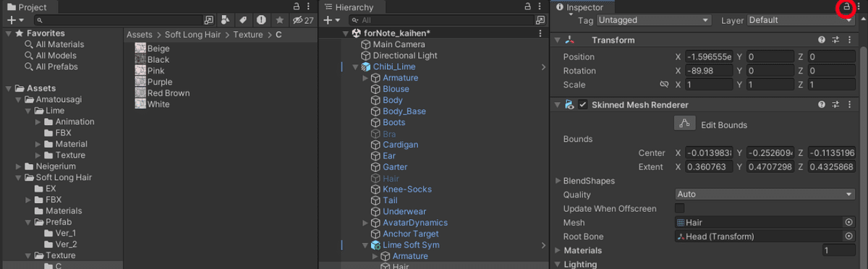The height and width of the screenshot is (269, 868).
Task: Open Transform component presets icon
Action: (x=835, y=40)
